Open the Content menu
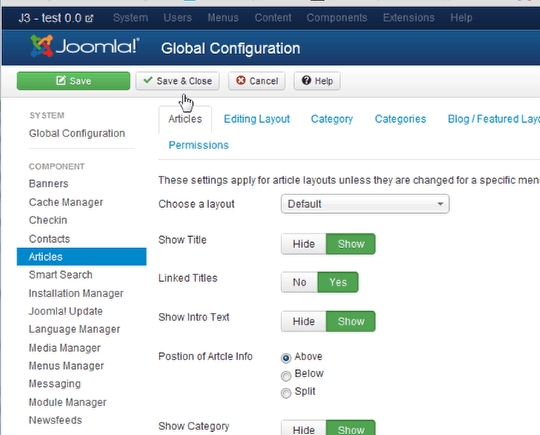 click(273, 18)
